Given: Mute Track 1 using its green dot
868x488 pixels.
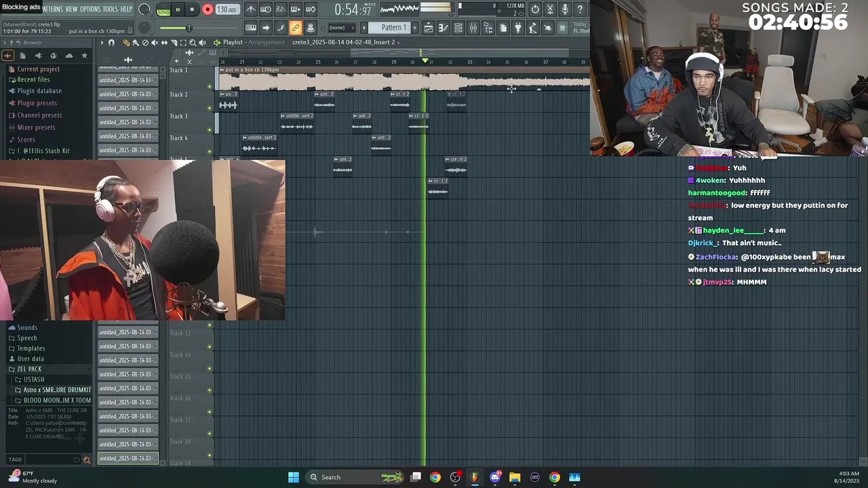Looking at the screenshot, I should pyautogui.click(x=210, y=86).
